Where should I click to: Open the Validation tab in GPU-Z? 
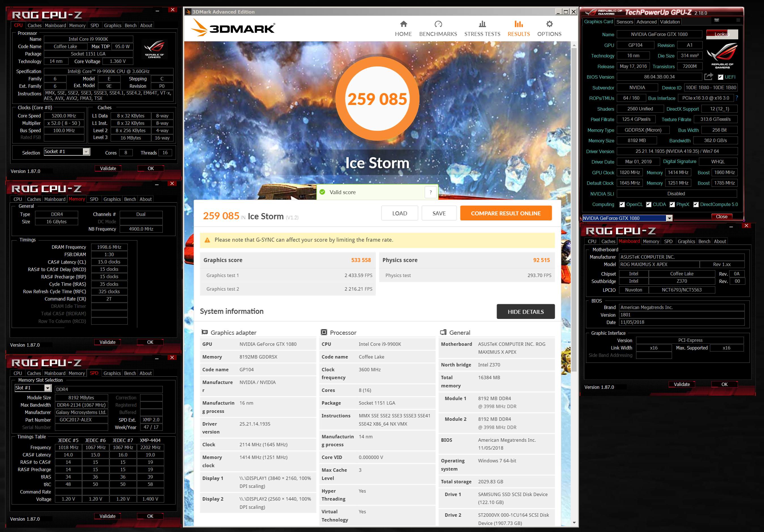pyautogui.click(x=670, y=22)
